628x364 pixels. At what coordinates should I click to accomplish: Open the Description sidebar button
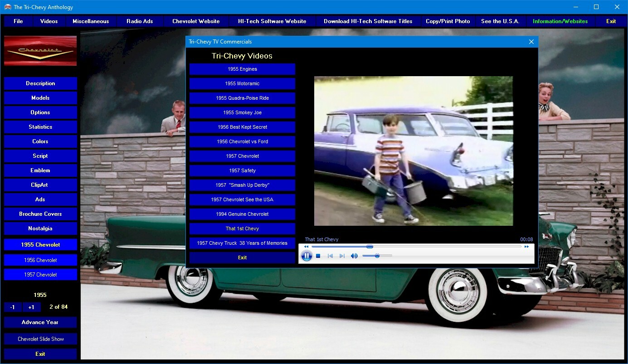click(x=40, y=83)
